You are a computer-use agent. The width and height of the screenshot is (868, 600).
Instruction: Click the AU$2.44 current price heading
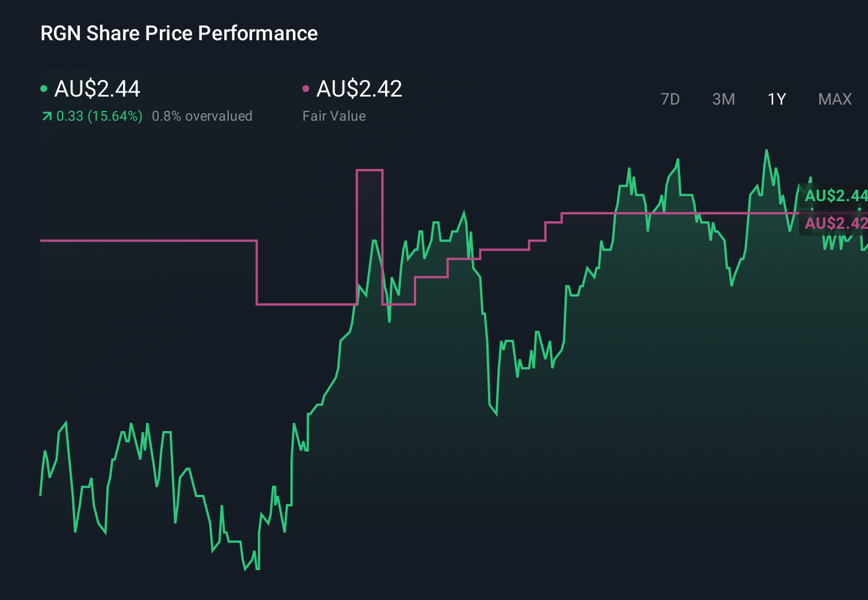[x=97, y=89]
